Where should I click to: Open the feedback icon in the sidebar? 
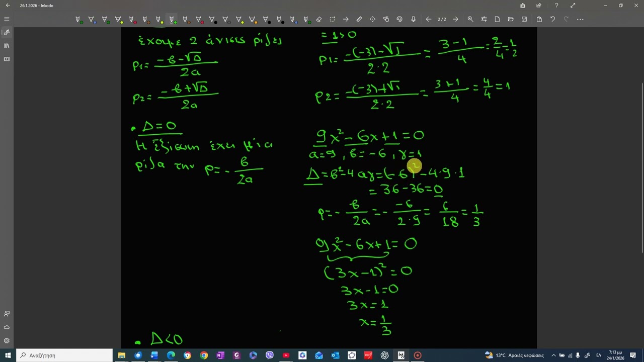click(x=7, y=314)
